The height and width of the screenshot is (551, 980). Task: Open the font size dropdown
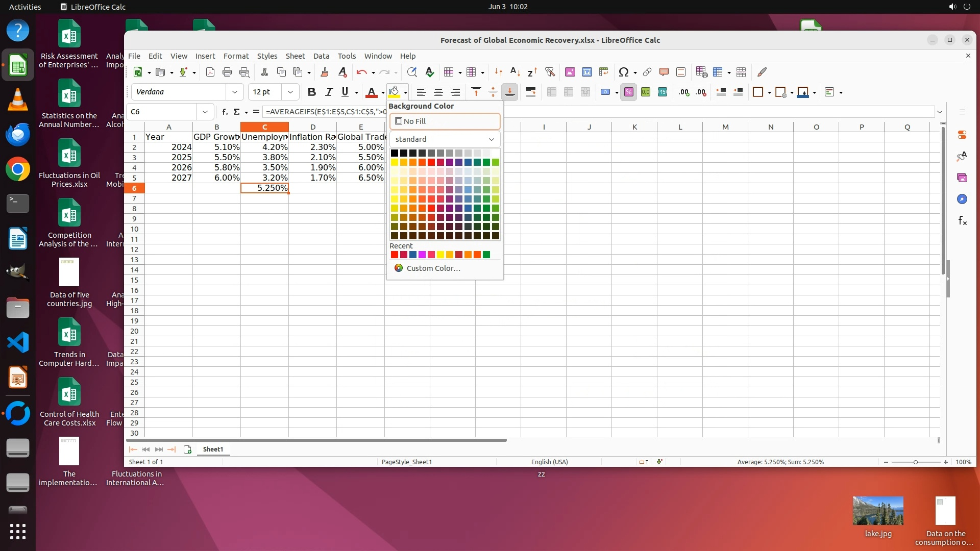[290, 92]
